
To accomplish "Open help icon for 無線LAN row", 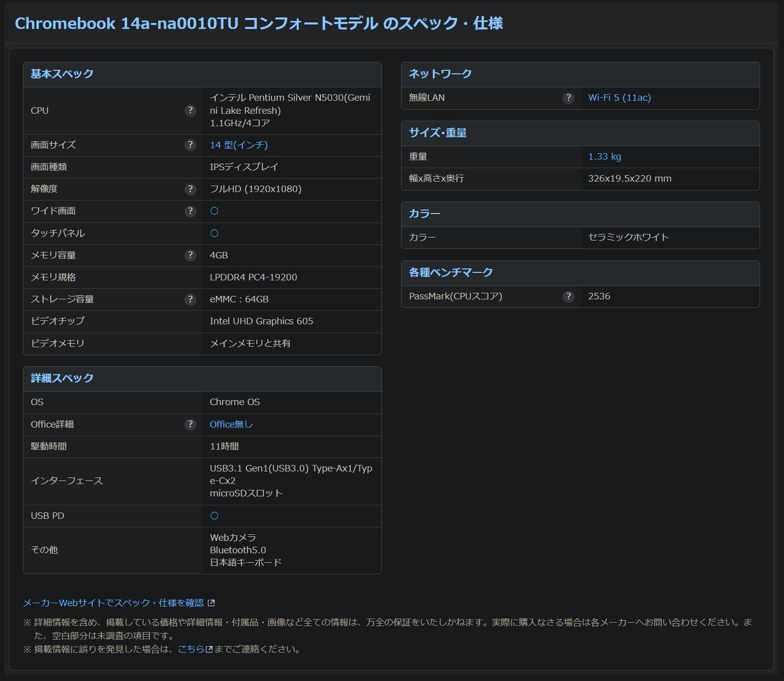I will tap(568, 98).
